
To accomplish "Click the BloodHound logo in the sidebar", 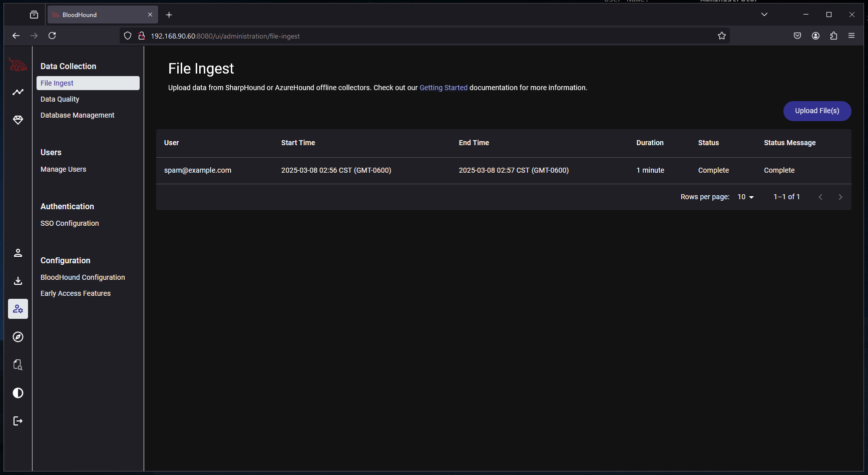I will click(x=18, y=65).
